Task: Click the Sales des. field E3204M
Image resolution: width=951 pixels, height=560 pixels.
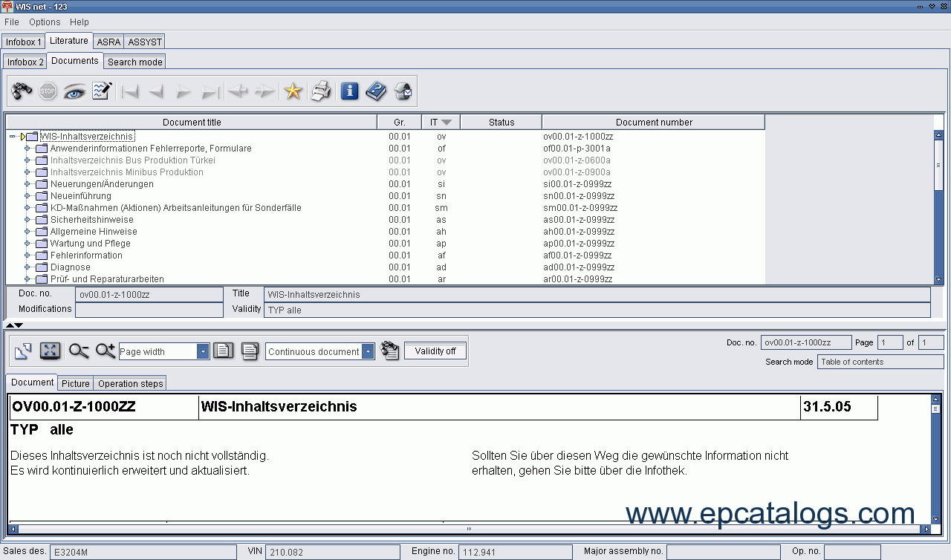Action: pyautogui.click(x=144, y=552)
